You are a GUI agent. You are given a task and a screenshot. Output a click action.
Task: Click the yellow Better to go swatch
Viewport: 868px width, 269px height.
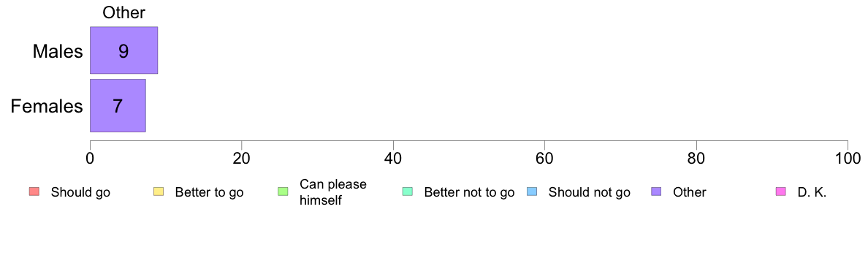point(158,192)
